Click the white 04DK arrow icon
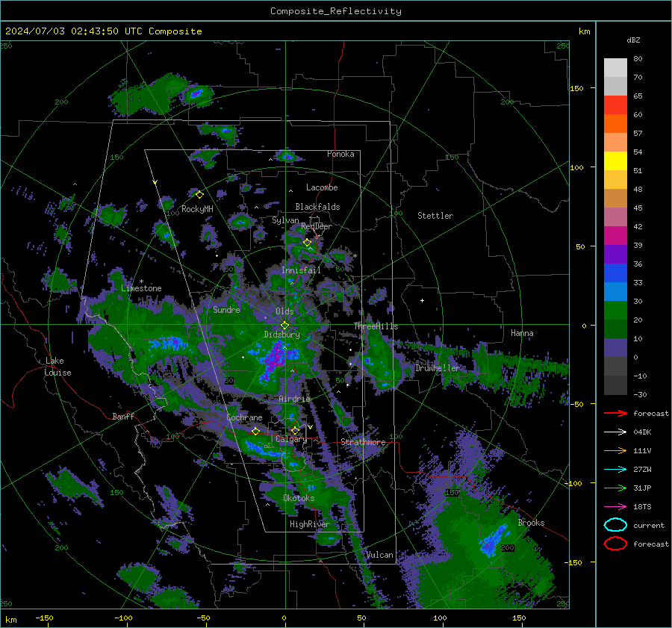672x628 pixels. pos(615,432)
